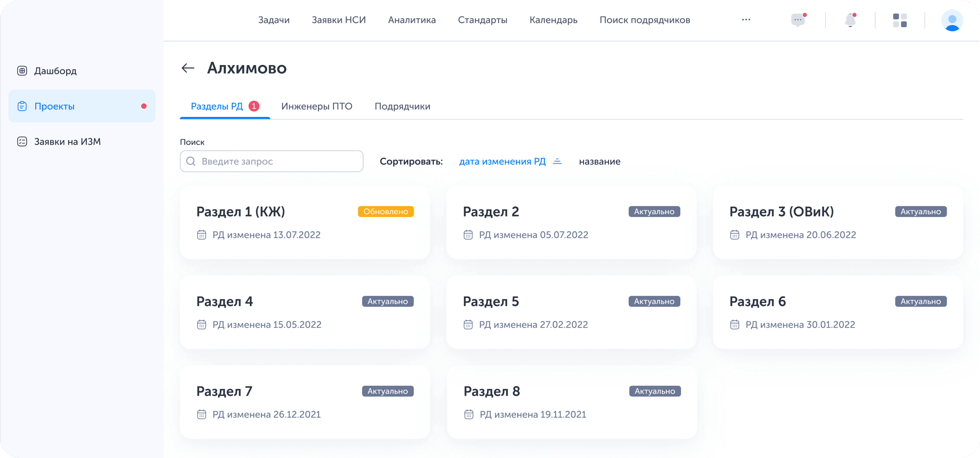The width and height of the screenshot is (980, 458).
Task: Open notifications via the bell icon
Action: pyautogui.click(x=851, y=21)
